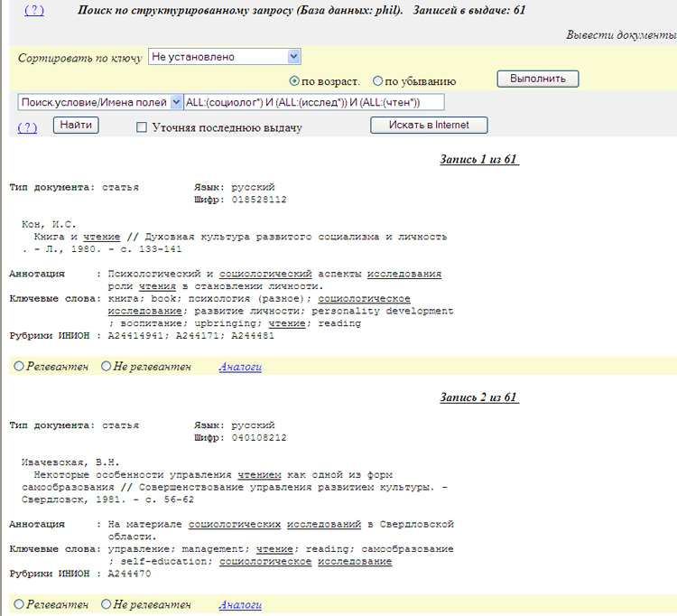Click rubric code 'A24414941'
This screenshot has height=616, width=677.
tap(135, 336)
